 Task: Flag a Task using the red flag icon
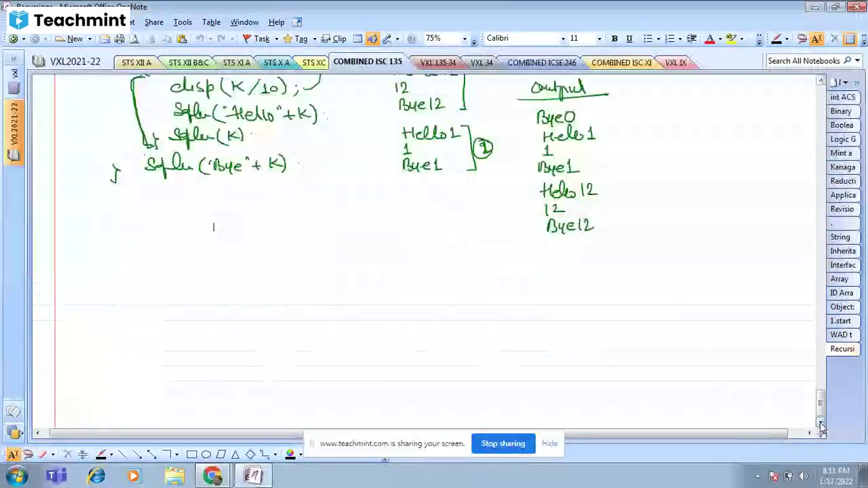click(x=246, y=39)
